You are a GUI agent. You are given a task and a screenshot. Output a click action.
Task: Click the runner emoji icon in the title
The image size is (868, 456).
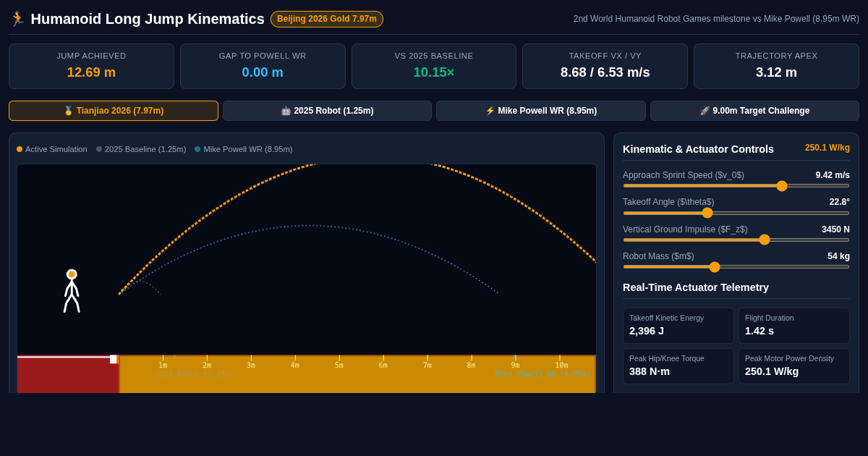coord(17,19)
